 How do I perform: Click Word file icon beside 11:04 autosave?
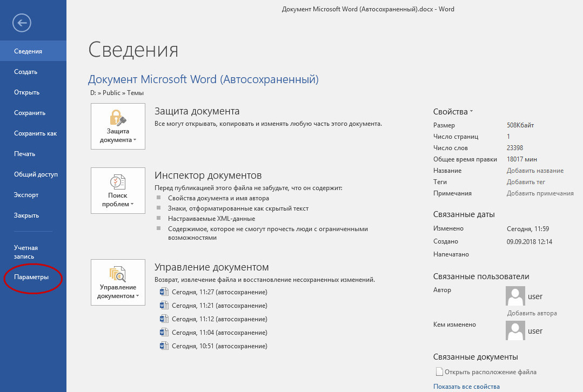[x=164, y=332]
